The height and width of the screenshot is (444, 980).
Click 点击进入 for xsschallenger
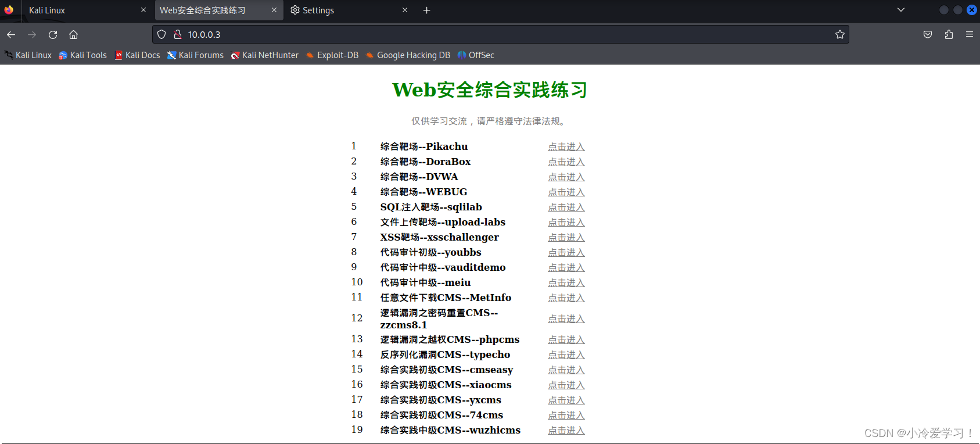coord(566,238)
